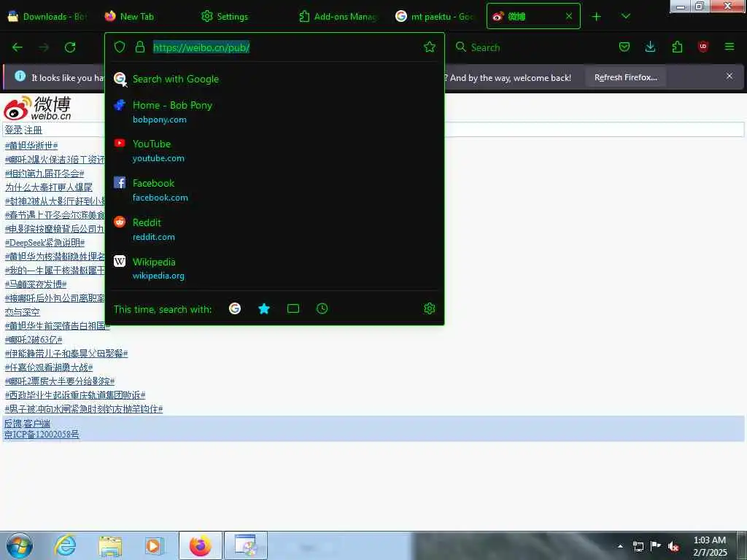Search with Google one-off icon

tap(235, 308)
